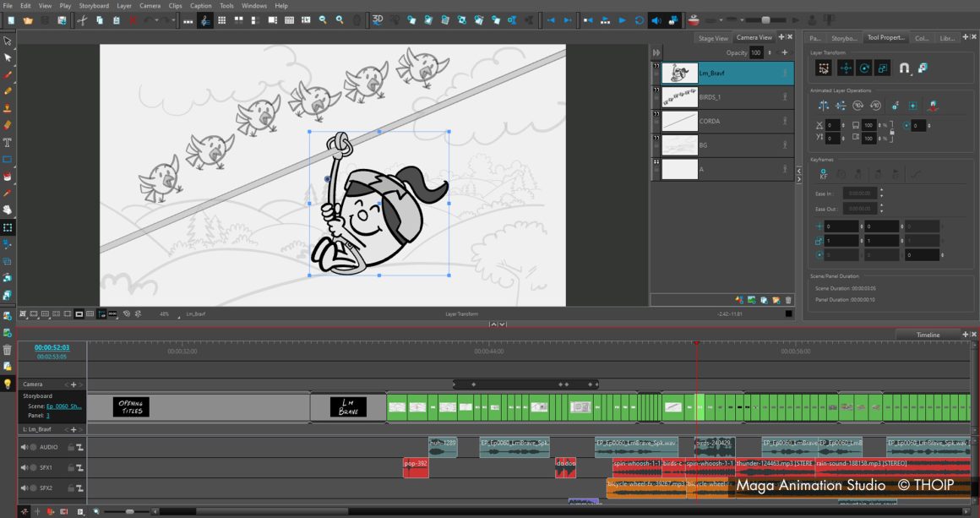This screenshot has height=518, width=980.
Task: Click the Flip Horizontal icon in Animated Layer Operations
Action: tap(824, 106)
